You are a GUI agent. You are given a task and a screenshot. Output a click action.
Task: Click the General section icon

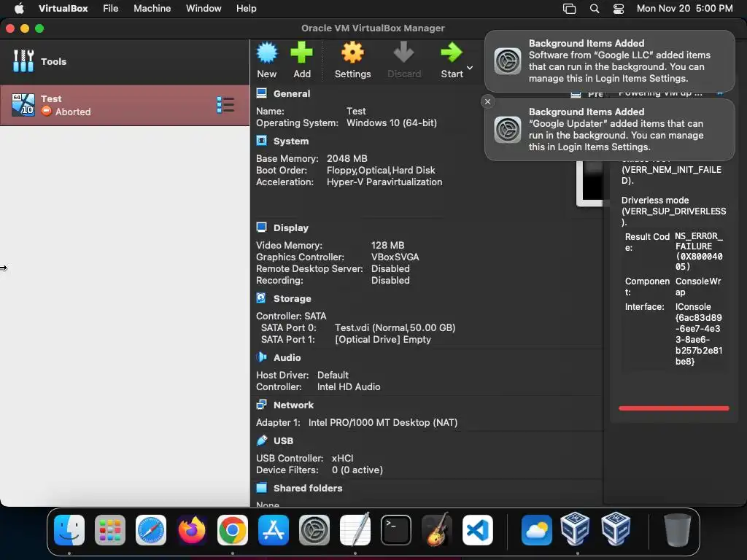pyautogui.click(x=262, y=93)
